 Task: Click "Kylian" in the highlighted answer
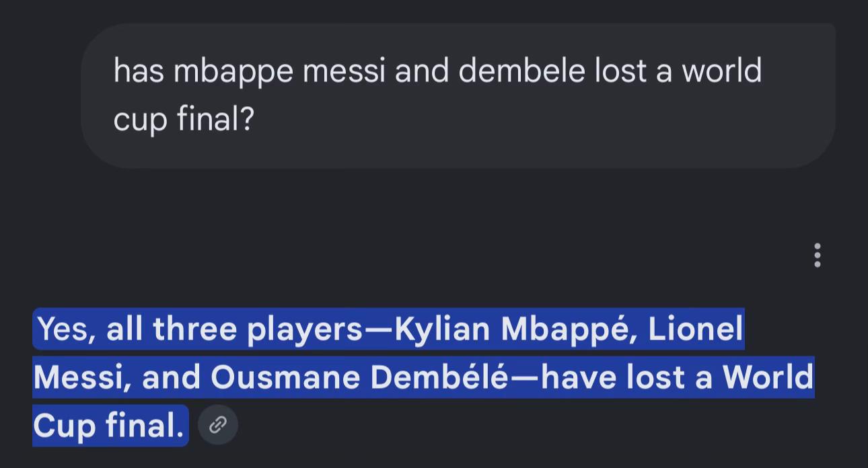click(x=442, y=329)
